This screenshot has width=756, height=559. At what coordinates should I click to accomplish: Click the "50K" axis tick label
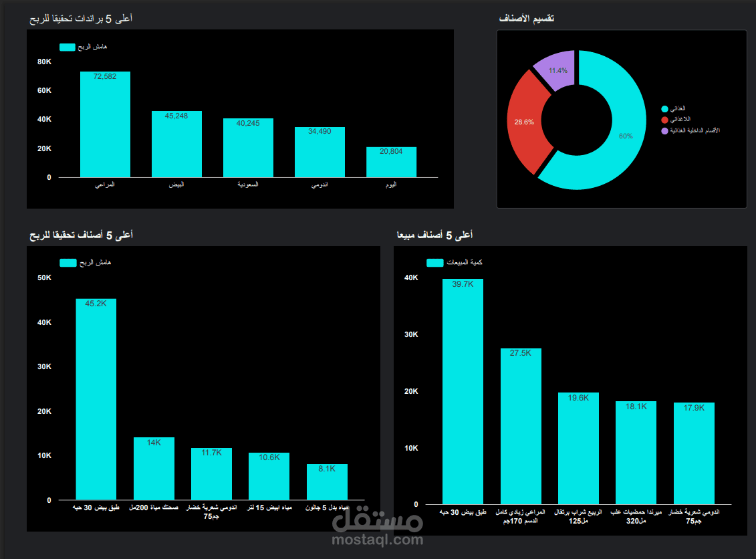point(44,277)
